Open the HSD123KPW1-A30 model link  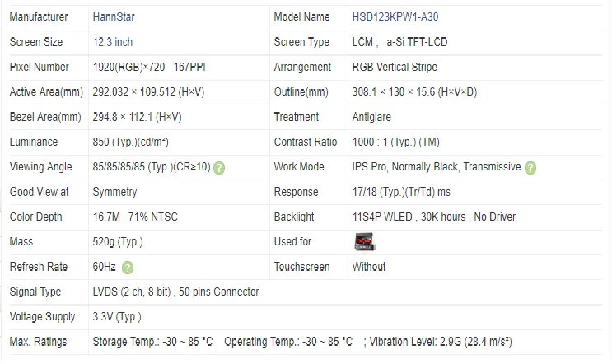click(x=395, y=17)
